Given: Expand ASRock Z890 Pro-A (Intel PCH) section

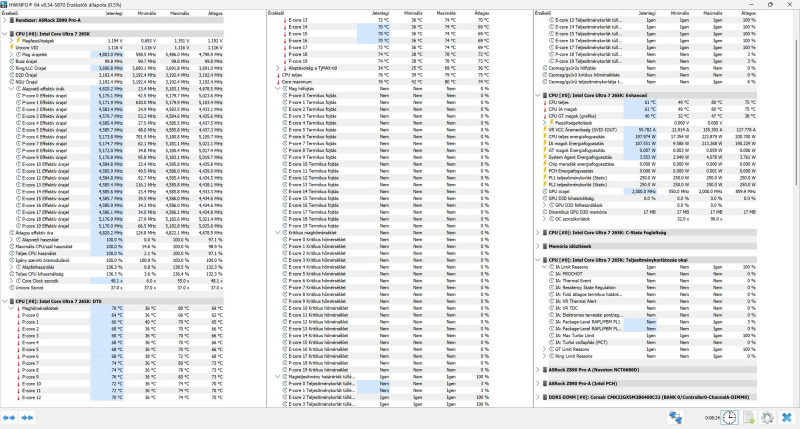Looking at the screenshot, I should click(x=538, y=384).
